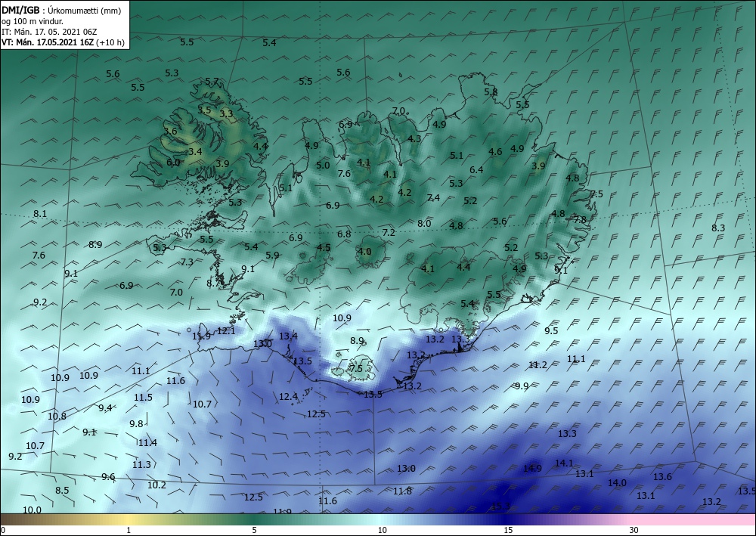Click the DMI/IGB title in the legend box

[20, 10]
